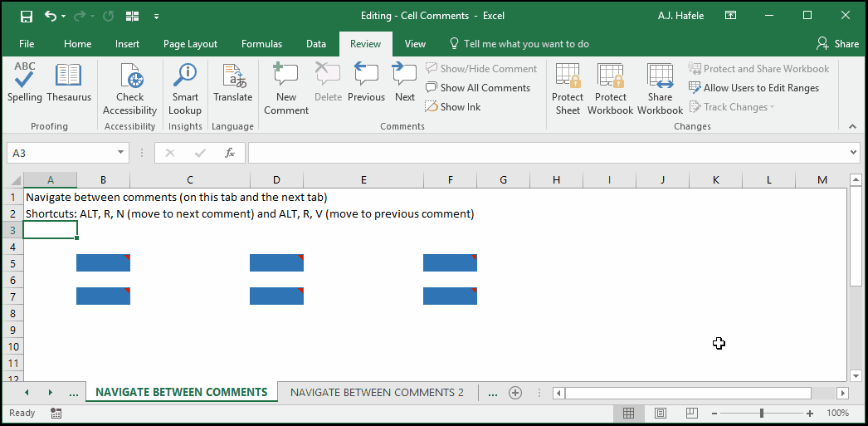Adjust the zoom level slider
The height and width of the screenshot is (426, 868).
(763, 413)
